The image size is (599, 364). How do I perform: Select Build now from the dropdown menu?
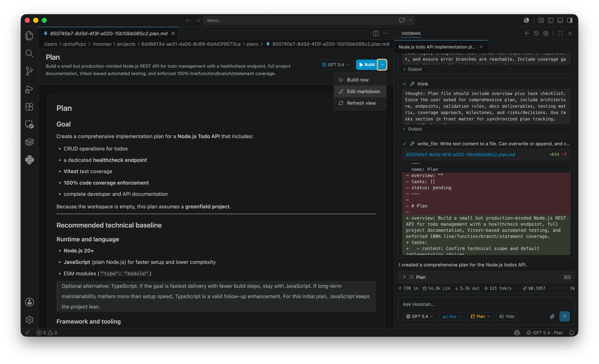360,80
